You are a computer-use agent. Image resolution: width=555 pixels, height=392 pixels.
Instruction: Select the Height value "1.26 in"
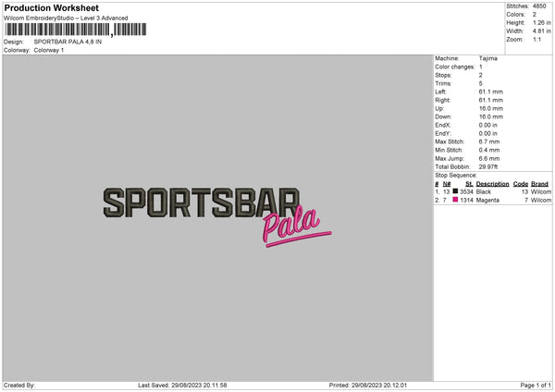(541, 22)
